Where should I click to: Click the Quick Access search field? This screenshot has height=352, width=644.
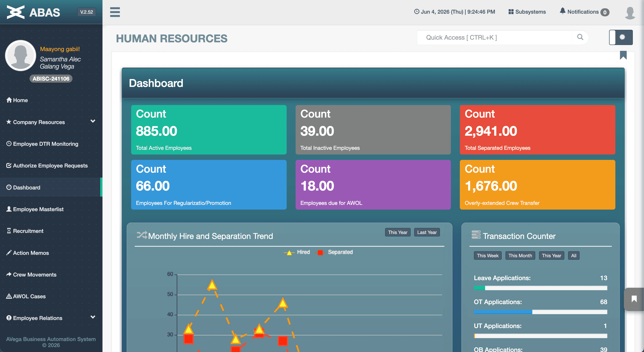tap(494, 38)
